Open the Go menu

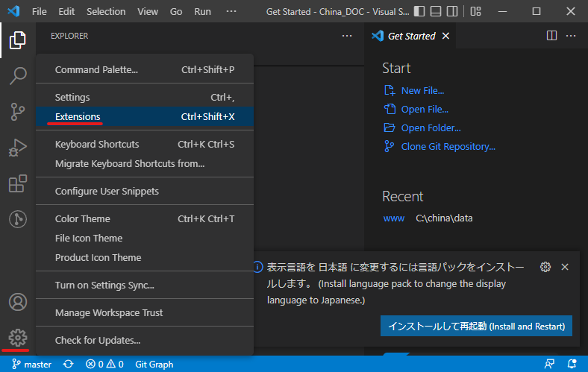pos(176,12)
